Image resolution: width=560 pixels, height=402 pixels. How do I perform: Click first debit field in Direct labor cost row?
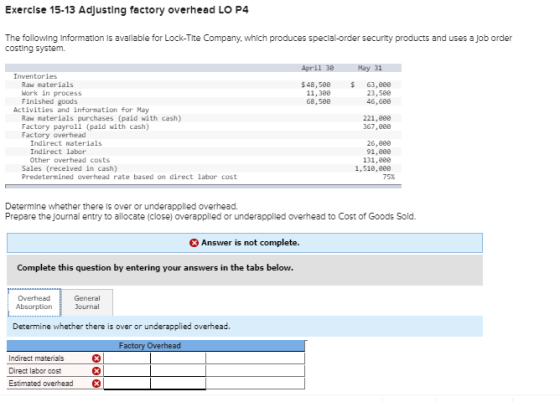click(x=127, y=371)
